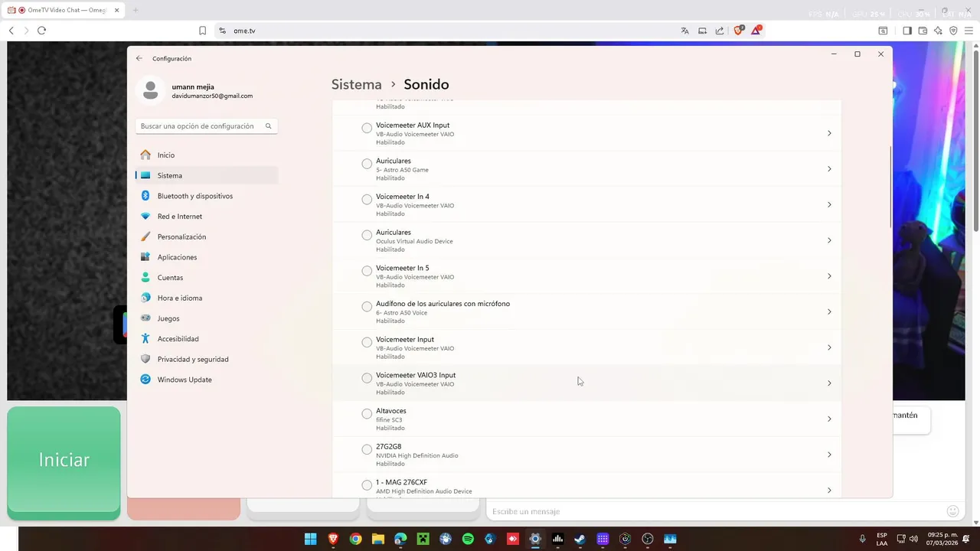Open the page translate icon in address bar
This screenshot has height=551, width=980.
click(x=684, y=31)
